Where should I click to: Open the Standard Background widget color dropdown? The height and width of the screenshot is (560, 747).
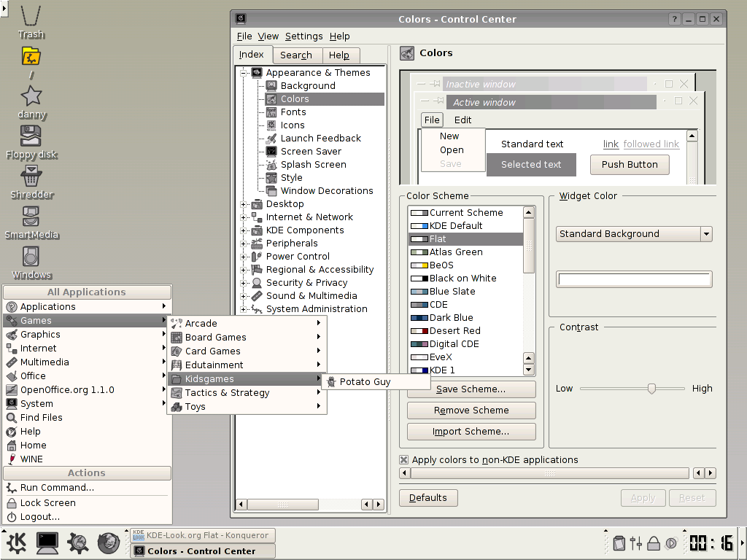tap(634, 234)
